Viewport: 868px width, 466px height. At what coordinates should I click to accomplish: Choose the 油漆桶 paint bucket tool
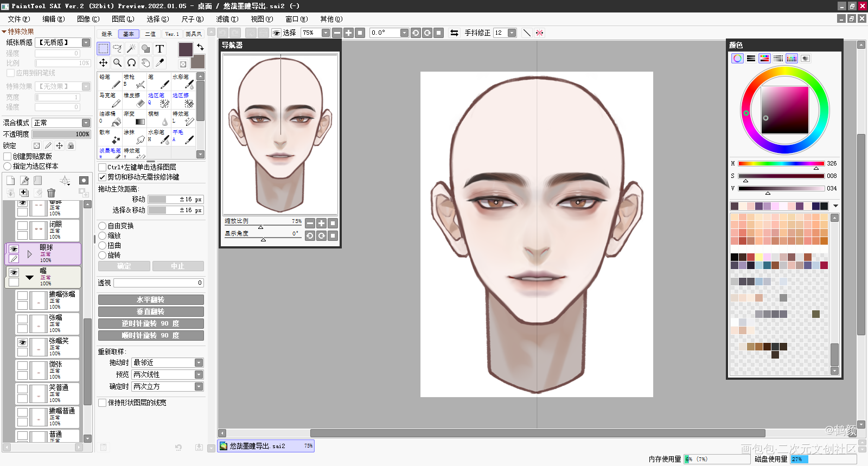109,118
